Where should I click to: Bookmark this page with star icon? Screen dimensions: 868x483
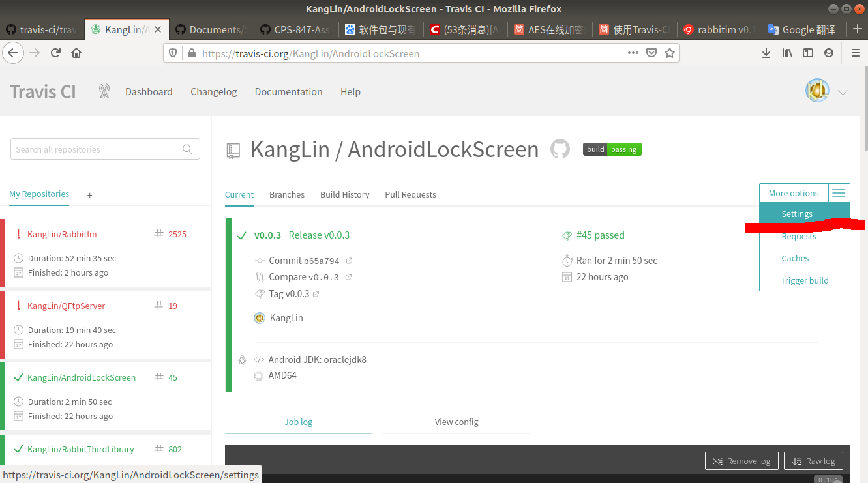tap(669, 53)
